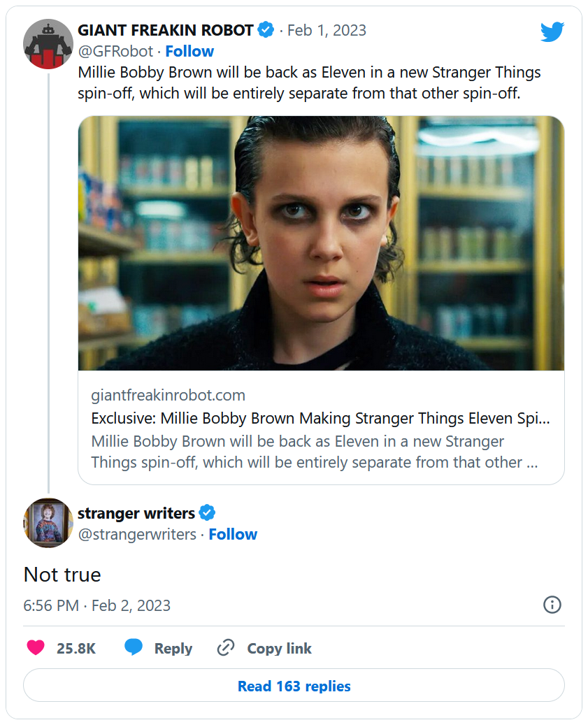Click stranger writers verified badge
The height and width of the screenshot is (727, 588).
pyautogui.click(x=208, y=513)
